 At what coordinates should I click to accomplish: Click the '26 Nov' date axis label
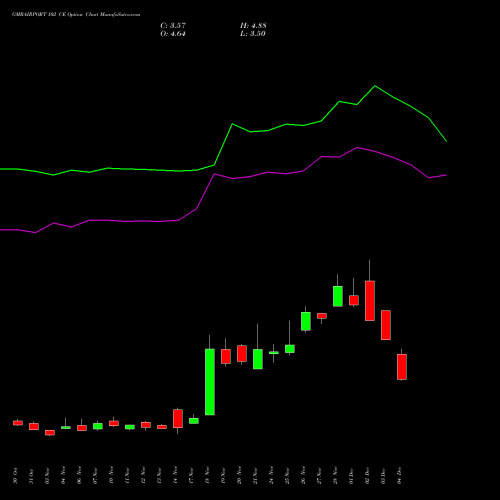point(303,476)
